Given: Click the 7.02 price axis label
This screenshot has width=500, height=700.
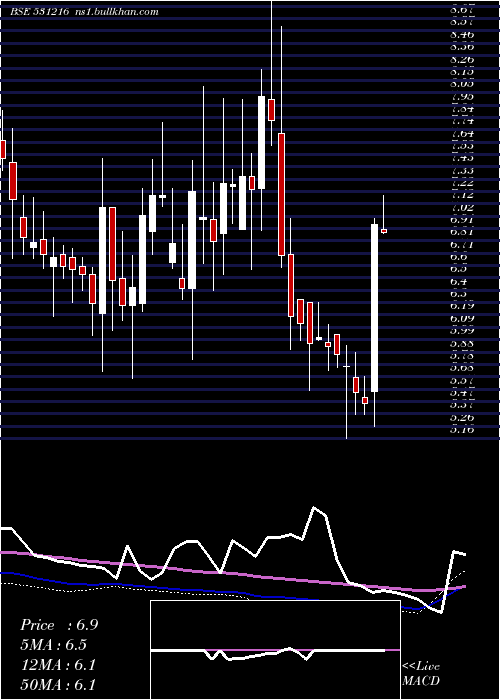Looking at the screenshot, I should (x=462, y=208).
